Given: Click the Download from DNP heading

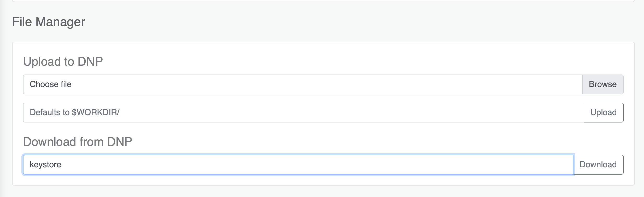Looking at the screenshot, I should click(x=78, y=142).
